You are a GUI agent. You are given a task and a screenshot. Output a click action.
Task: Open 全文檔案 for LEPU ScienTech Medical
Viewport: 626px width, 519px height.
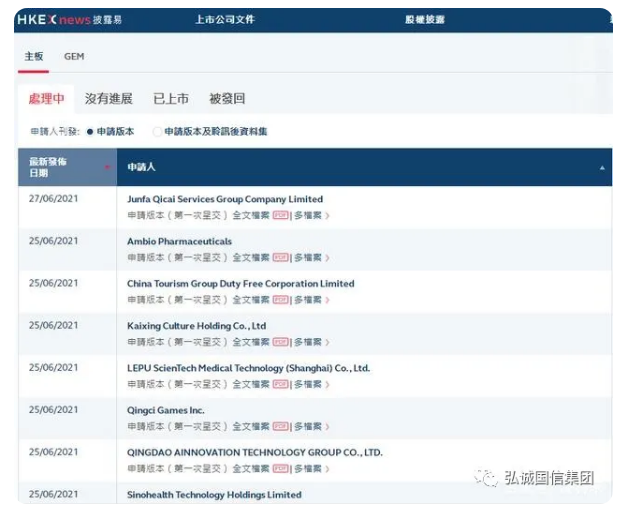click(251, 384)
